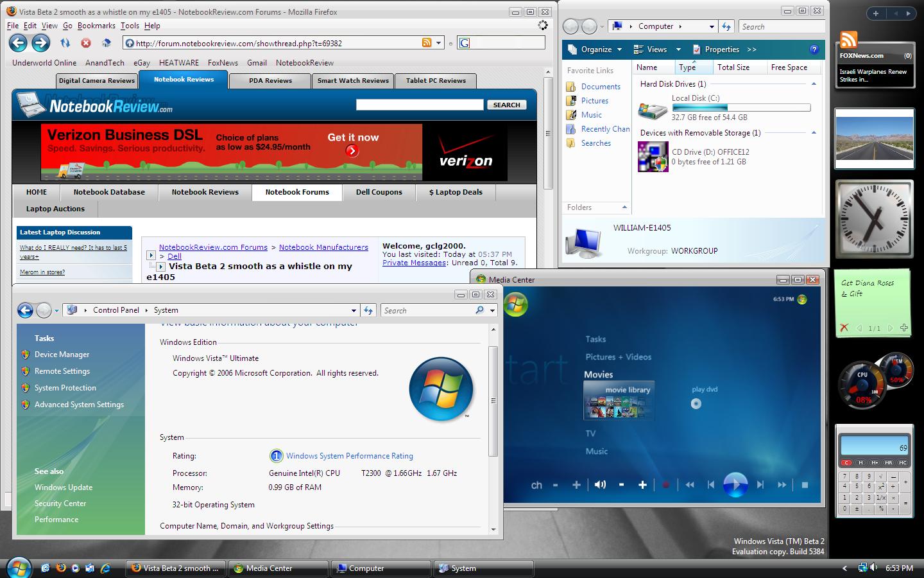Open Notebook Database nav tab
The image size is (924, 578).
(x=109, y=192)
